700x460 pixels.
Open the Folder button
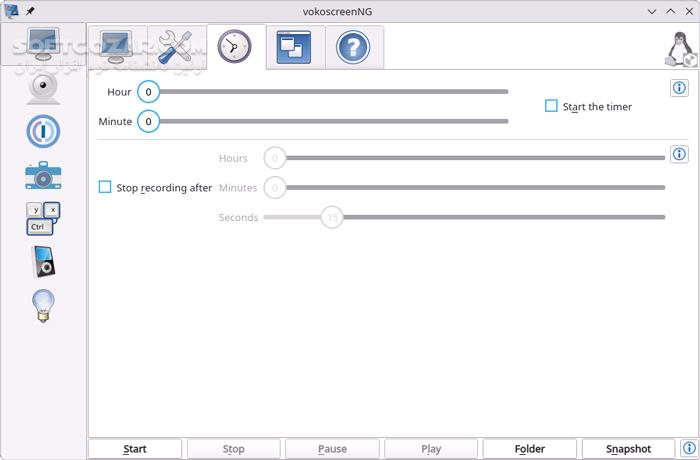[x=529, y=448]
